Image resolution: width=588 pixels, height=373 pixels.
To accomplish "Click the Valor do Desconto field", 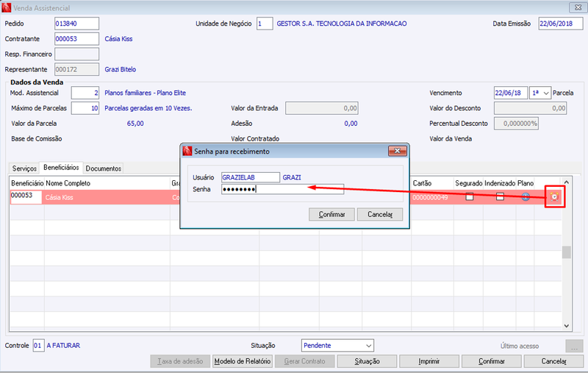I will (x=530, y=108).
